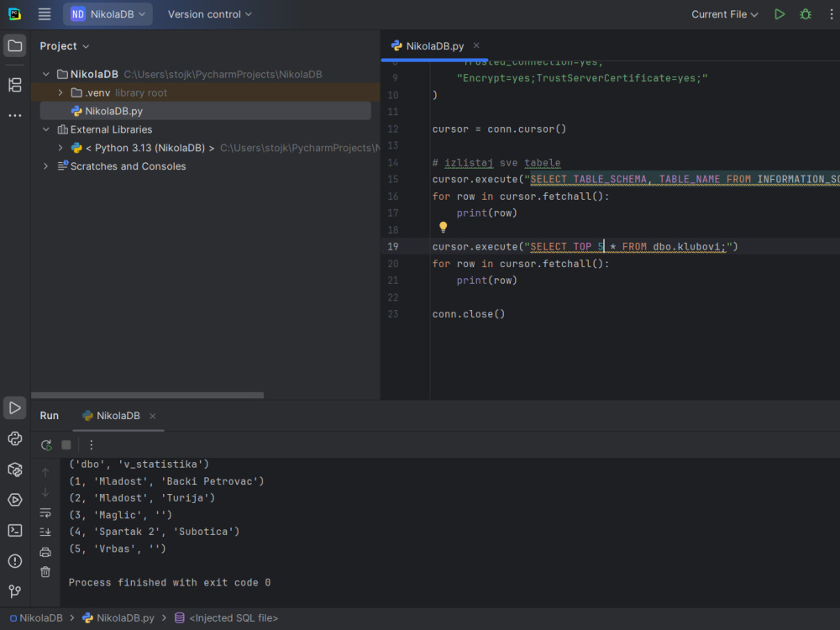
Task: Open the Problems tool window
Action: 15,561
